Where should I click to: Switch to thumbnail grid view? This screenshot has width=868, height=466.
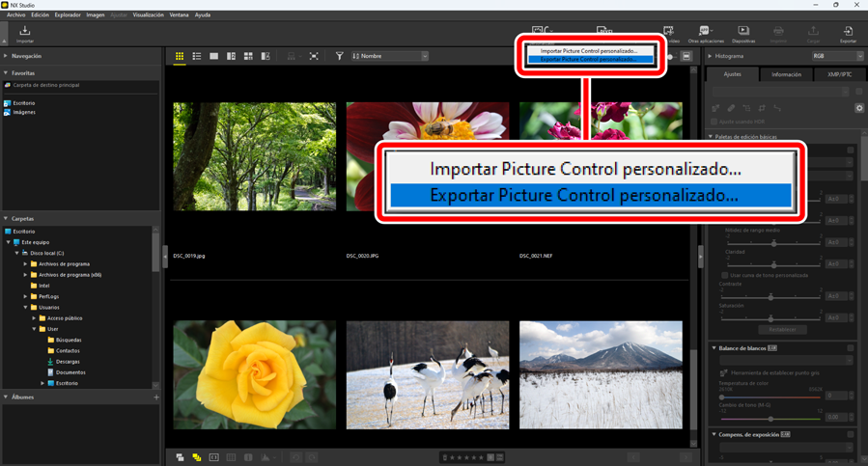click(180, 57)
